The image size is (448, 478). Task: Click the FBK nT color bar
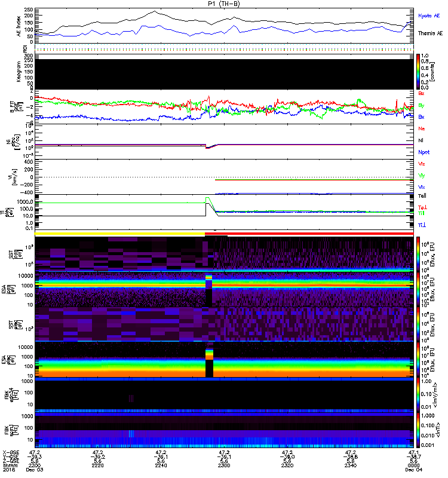tap(418, 430)
